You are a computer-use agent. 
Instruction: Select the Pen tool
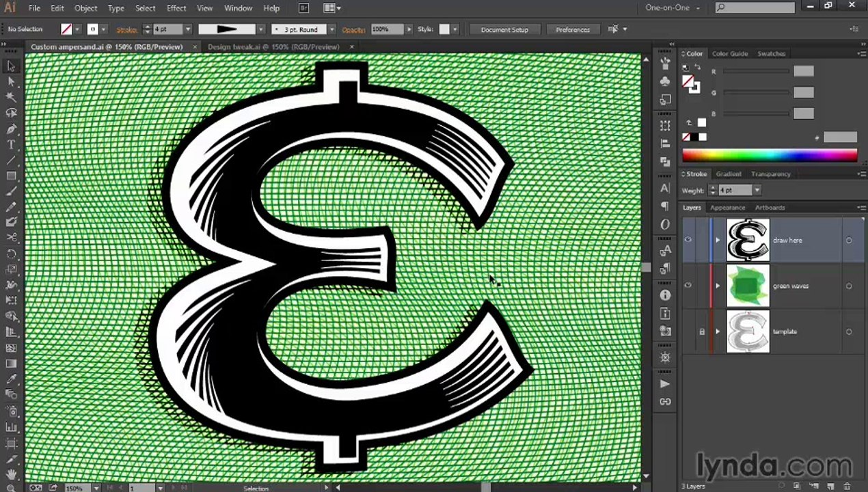pos(11,129)
